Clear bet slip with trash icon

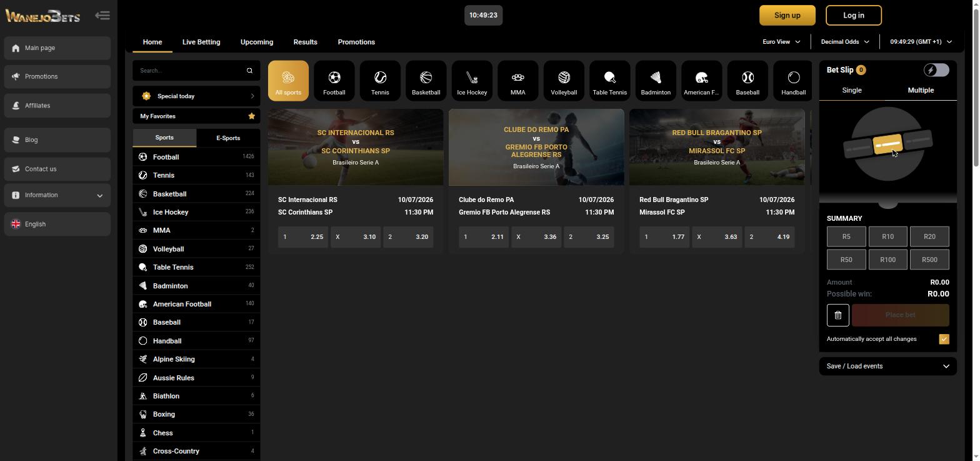click(838, 315)
